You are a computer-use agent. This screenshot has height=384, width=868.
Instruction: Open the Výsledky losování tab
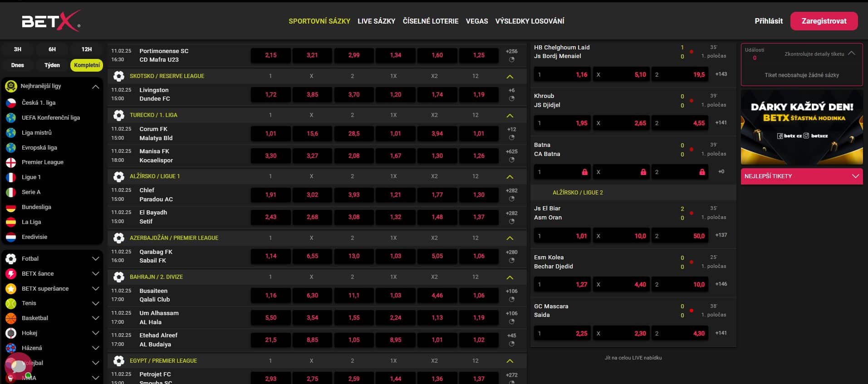pos(530,21)
